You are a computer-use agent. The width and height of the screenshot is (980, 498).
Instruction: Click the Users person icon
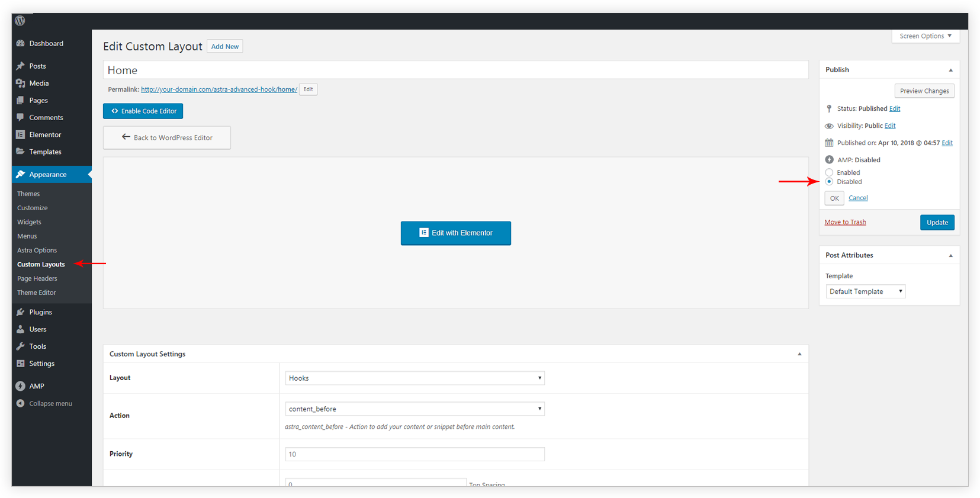(21, 329)
